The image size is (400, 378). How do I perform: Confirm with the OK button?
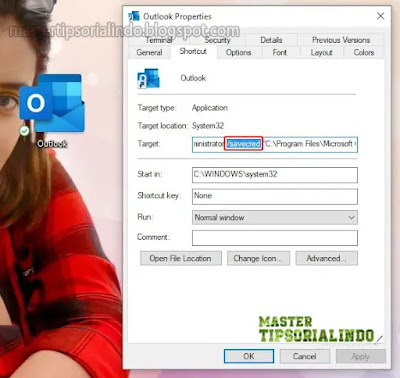pos(249,356)
